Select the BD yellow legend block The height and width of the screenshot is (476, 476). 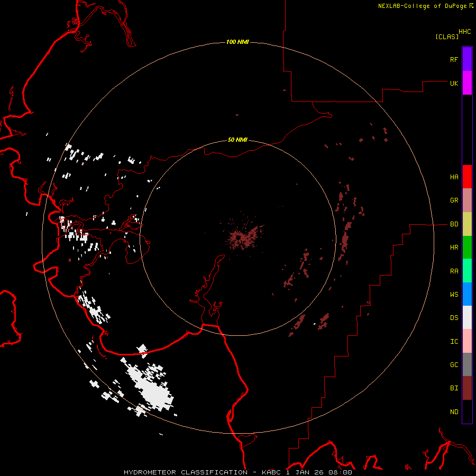(467, 224)
